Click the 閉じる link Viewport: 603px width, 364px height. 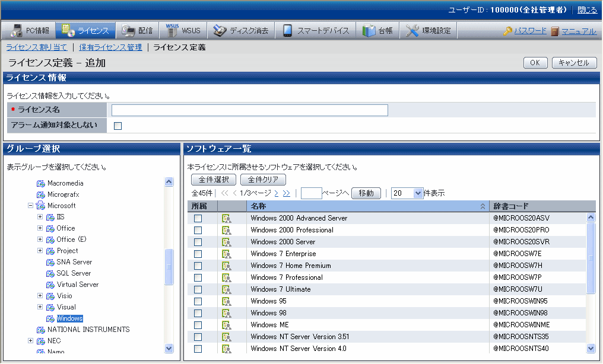point(587,10)
